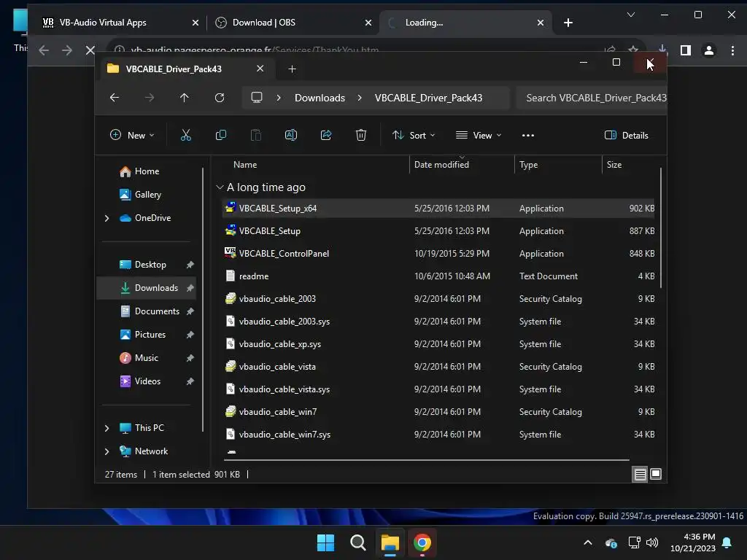Click the Delete trash can icon
The height and width of the screenshot is (560, 747).
[361, 135]
